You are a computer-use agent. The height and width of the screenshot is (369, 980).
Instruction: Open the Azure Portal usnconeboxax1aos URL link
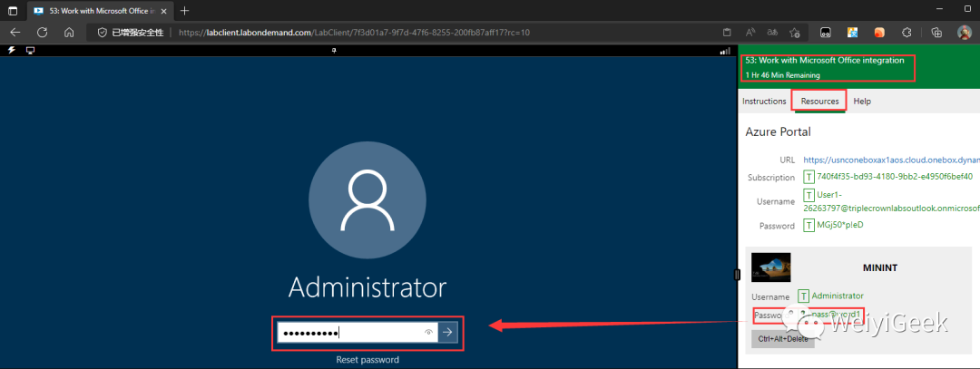[891, 160]
